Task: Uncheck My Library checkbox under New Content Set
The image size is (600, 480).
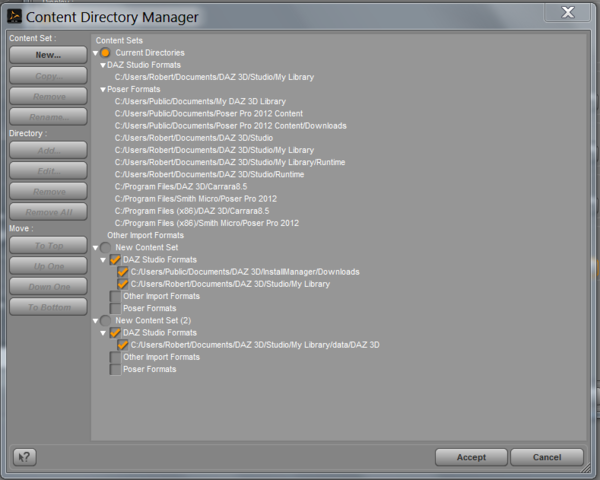Action: [122, 284]
